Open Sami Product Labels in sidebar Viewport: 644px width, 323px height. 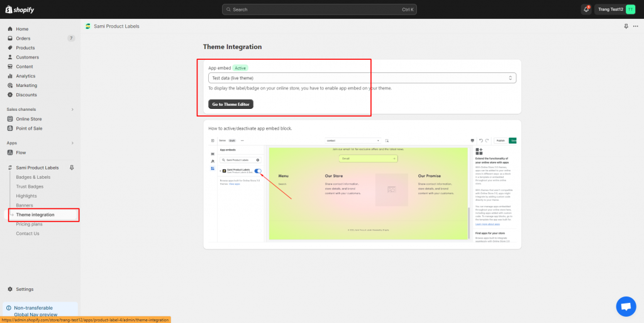tap(37, 168)
